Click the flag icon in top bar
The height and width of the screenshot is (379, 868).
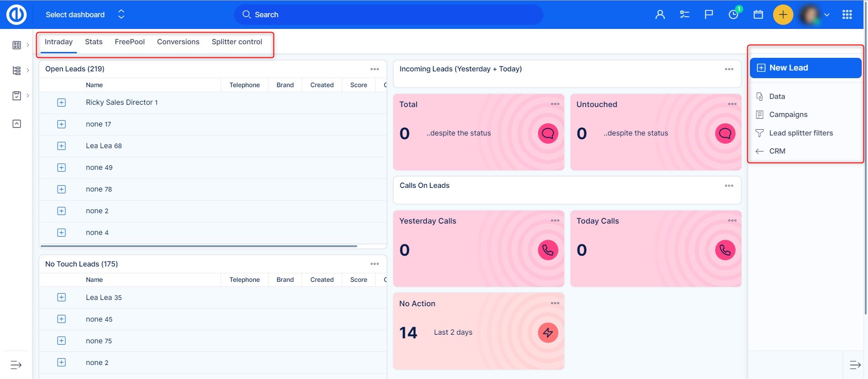pyautogui.click(x=709, y=14)
